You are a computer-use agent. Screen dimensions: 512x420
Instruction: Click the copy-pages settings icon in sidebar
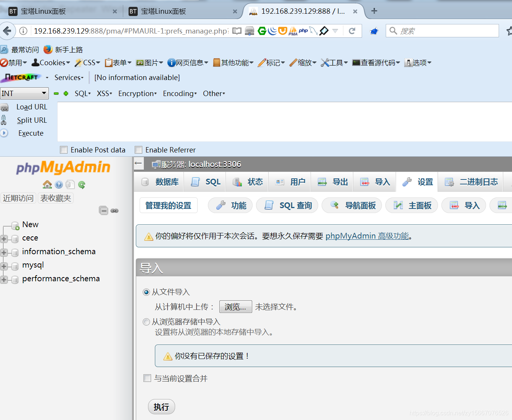70,185
